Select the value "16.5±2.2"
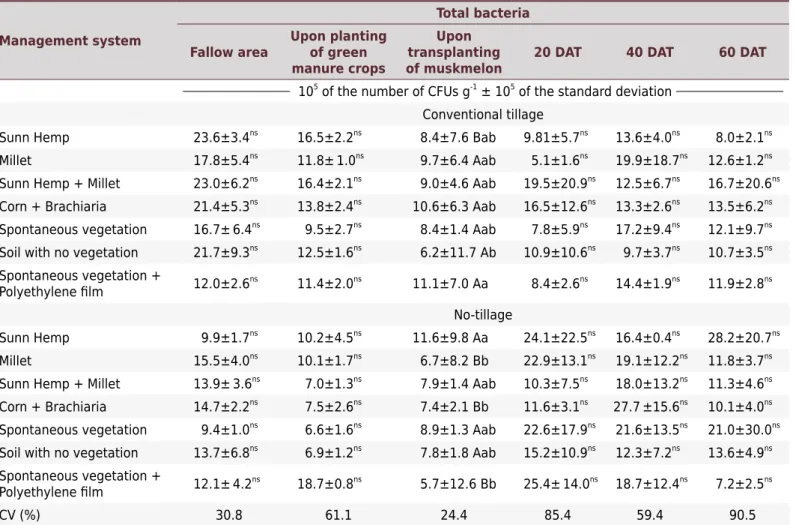796x525 pixels. 329,137
